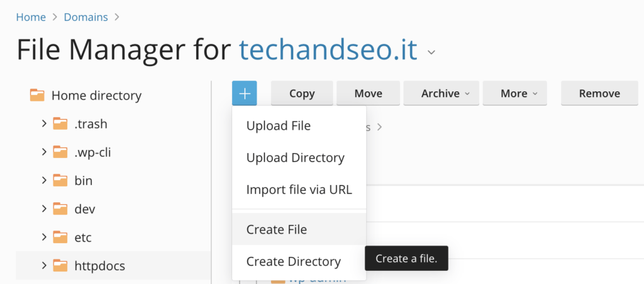Click the Remove button
The height and width of the screenshot is (284, 644).
coord(599,93)
